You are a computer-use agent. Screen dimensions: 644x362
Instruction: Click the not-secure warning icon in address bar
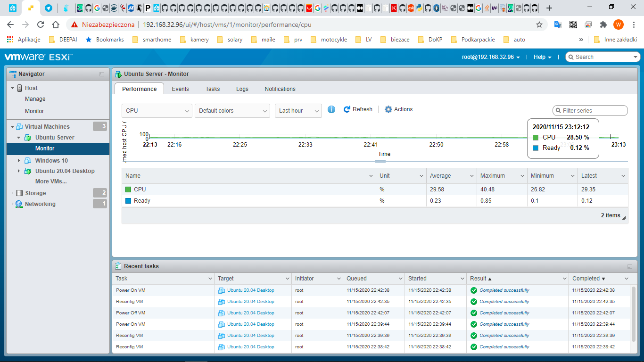(x=74, y=25)
